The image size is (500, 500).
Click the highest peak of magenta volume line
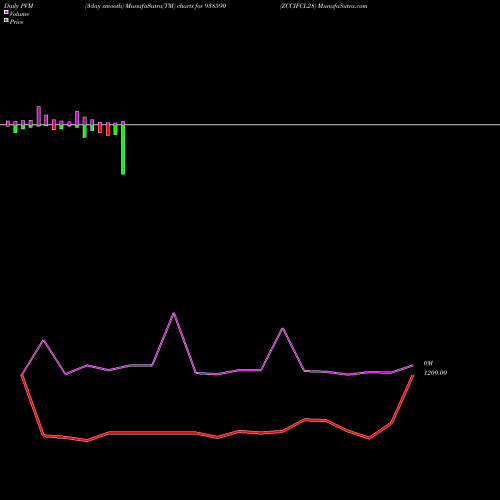tap(174, 313)
